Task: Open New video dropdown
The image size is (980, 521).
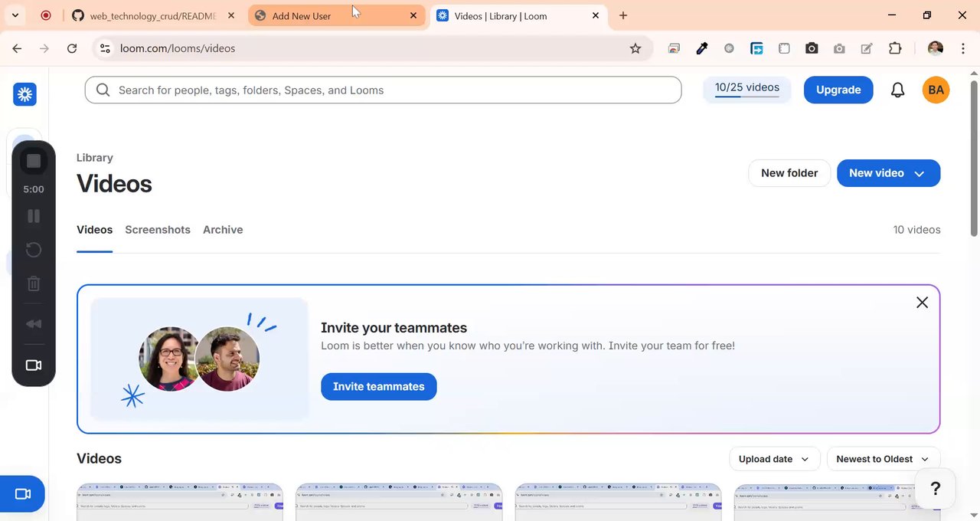Action: coord(888,173)
